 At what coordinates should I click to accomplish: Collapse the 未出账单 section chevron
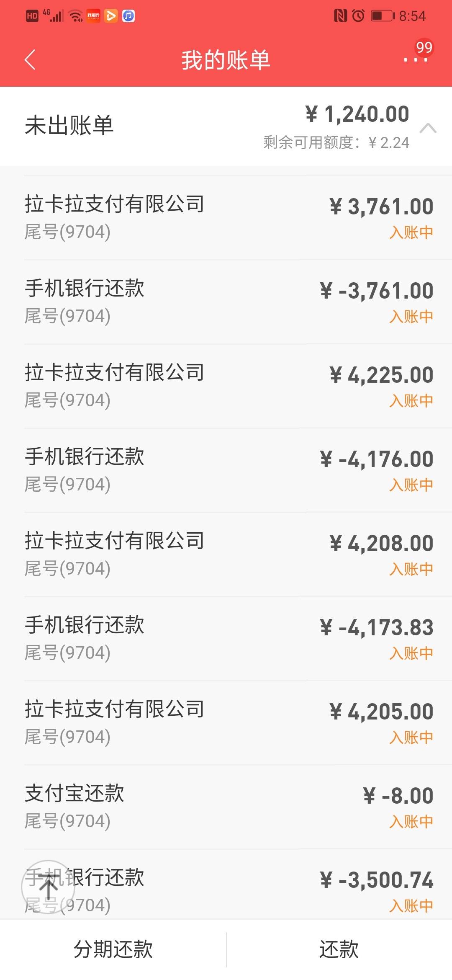click(x=428, y=128)
